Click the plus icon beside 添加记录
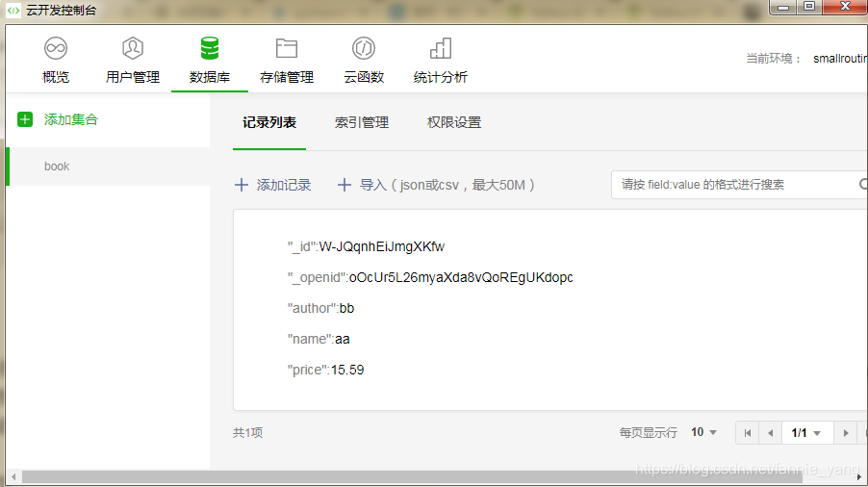 [242, 185]
